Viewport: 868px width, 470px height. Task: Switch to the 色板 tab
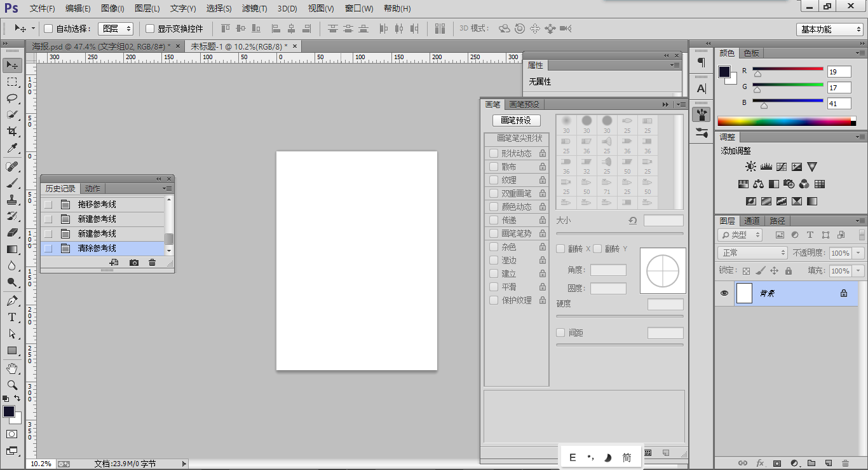[x=751, y=53]
